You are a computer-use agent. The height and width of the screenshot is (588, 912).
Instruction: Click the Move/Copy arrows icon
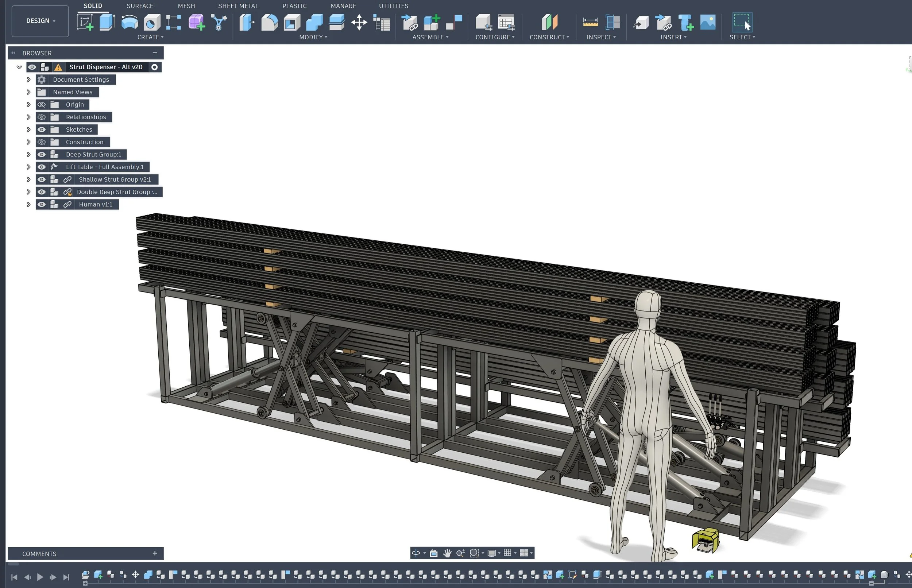[359, 22]
